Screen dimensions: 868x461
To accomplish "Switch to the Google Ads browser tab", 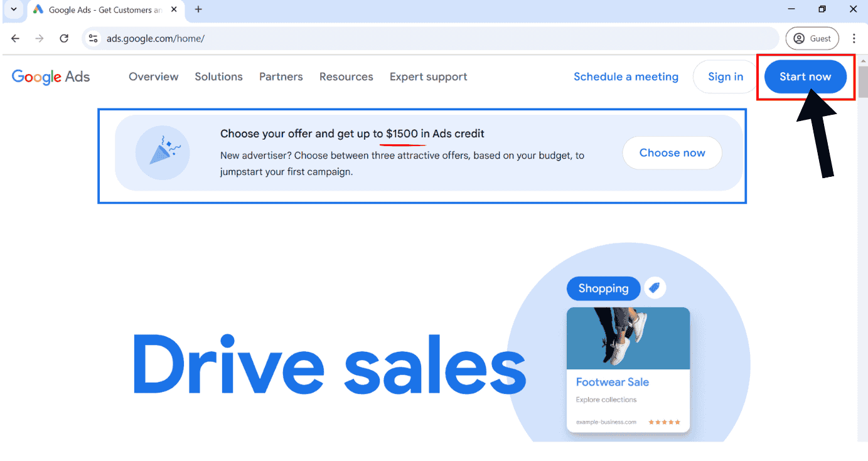I will (x=100, y=9).
